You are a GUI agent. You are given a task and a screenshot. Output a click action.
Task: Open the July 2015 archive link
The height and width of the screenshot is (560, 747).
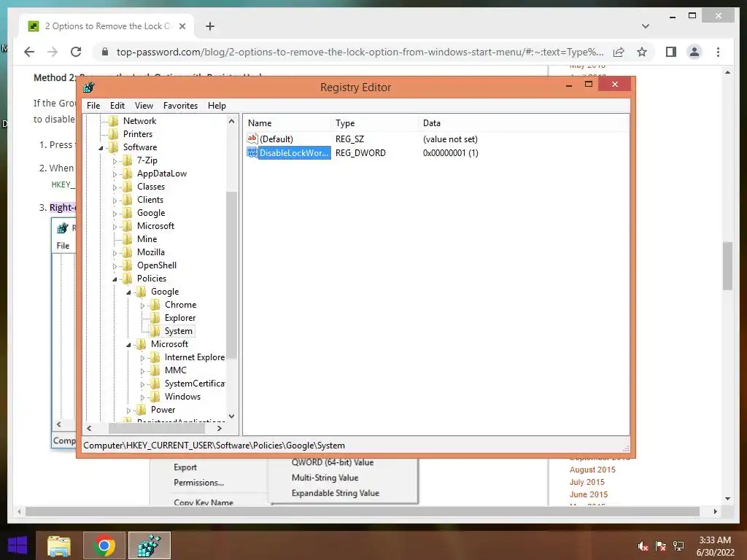[x=587, y=482]
